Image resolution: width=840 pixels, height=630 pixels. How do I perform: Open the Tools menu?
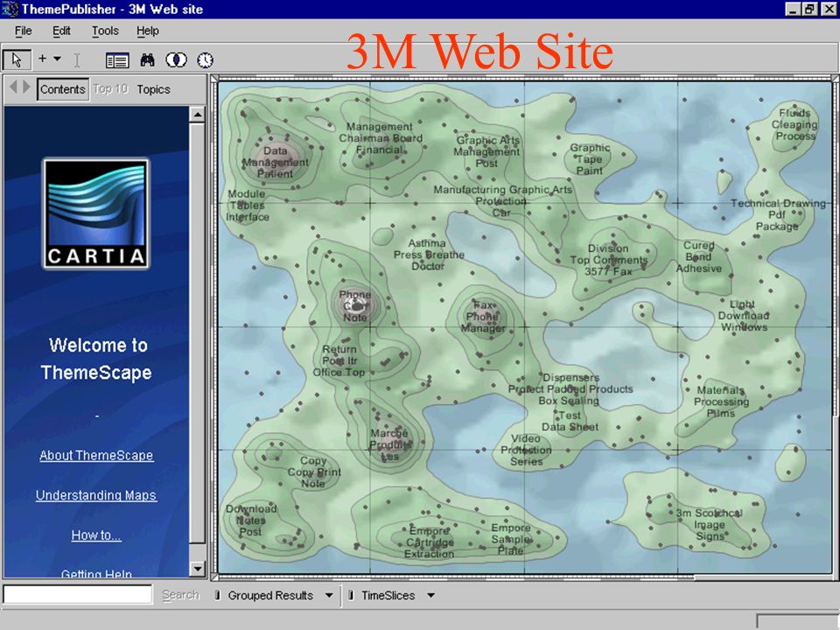105,31
